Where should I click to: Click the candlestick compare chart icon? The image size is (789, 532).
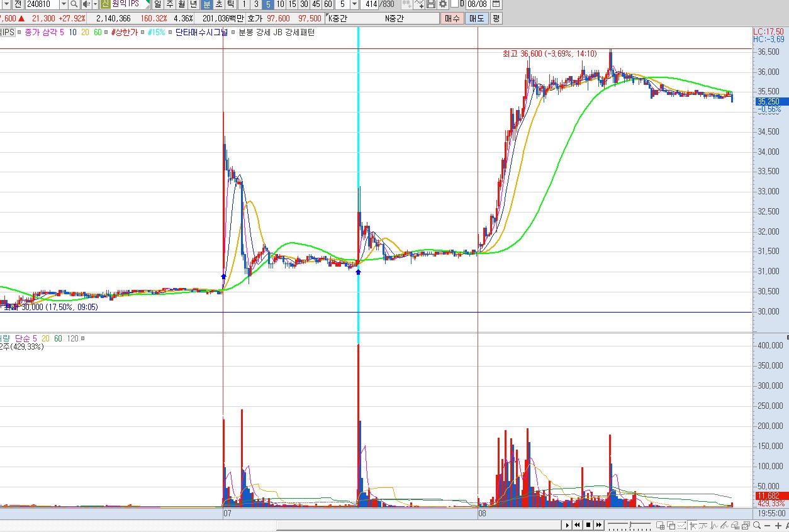[407, 4]
